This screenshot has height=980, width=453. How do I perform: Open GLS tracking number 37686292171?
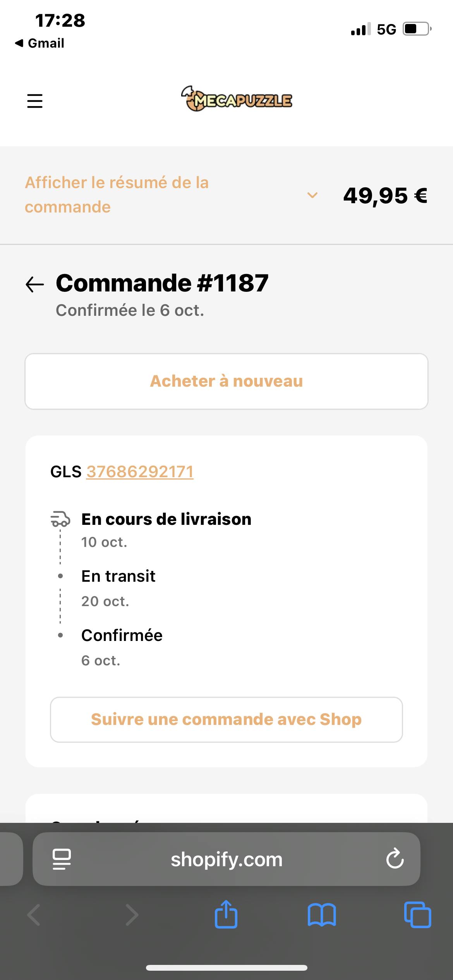pos(140,472)
